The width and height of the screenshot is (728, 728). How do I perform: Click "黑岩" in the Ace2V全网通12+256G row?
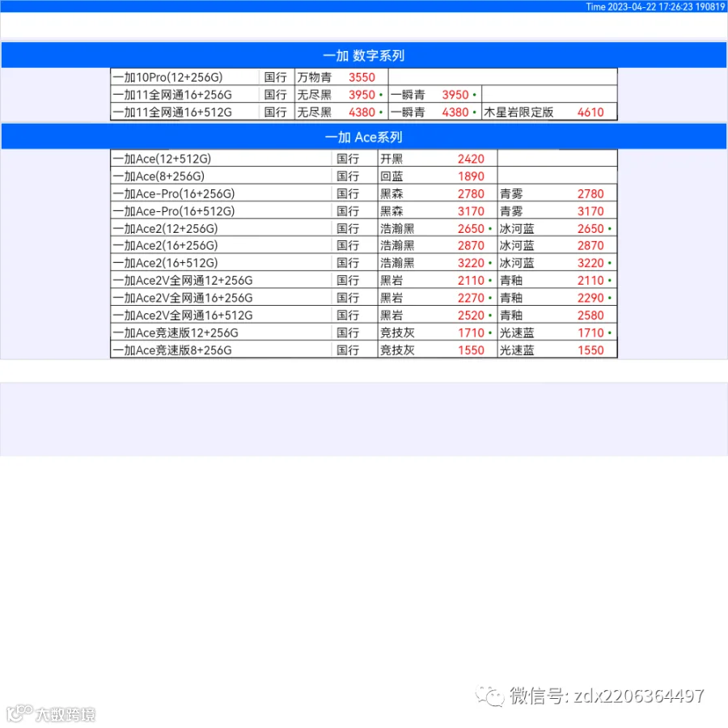(392, 281)
